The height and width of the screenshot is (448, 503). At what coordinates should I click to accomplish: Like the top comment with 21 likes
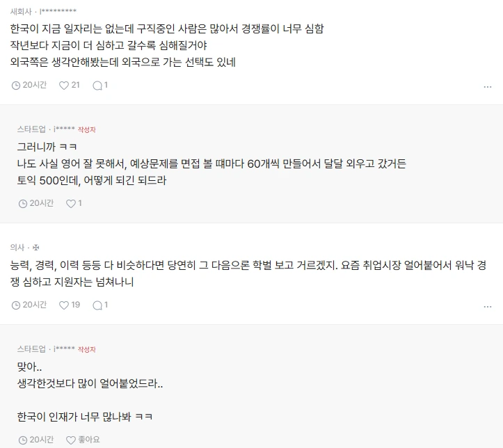coord(64,85)
